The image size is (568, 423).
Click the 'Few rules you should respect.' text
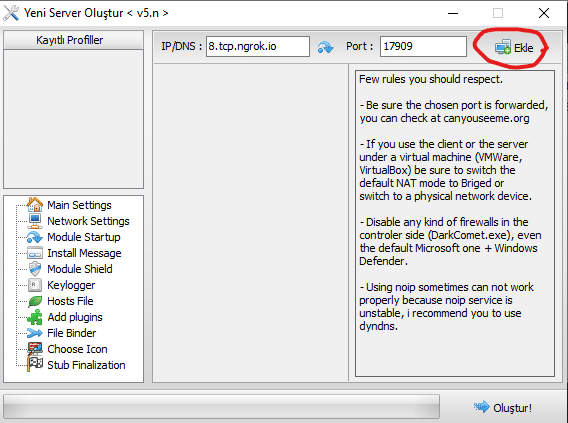pos(431,79)
